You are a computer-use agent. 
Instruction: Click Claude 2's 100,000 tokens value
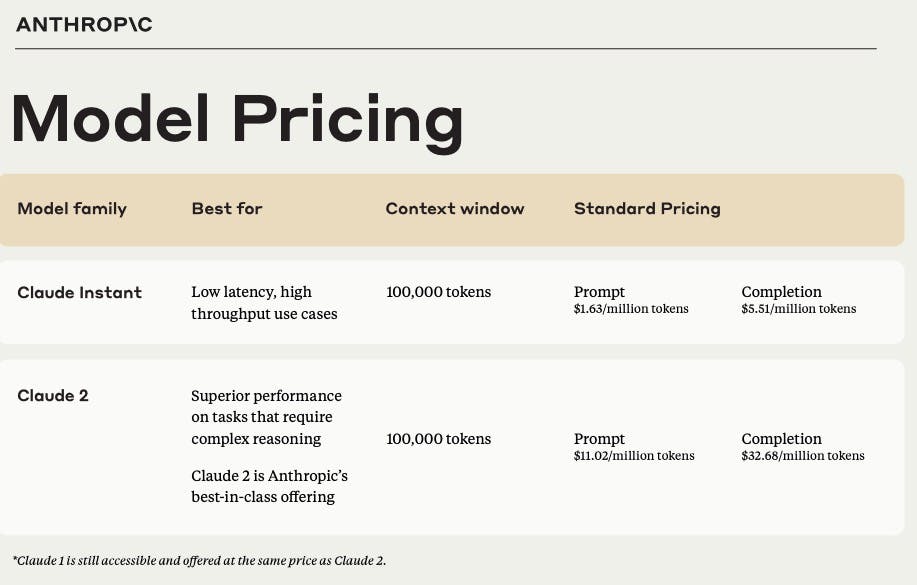(x=439, y=439)
